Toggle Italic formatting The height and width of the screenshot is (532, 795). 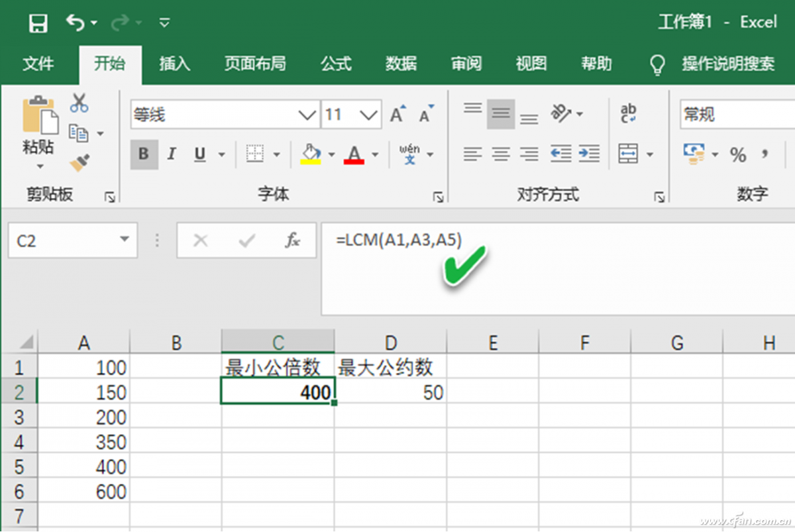click(x=172, y=154)
